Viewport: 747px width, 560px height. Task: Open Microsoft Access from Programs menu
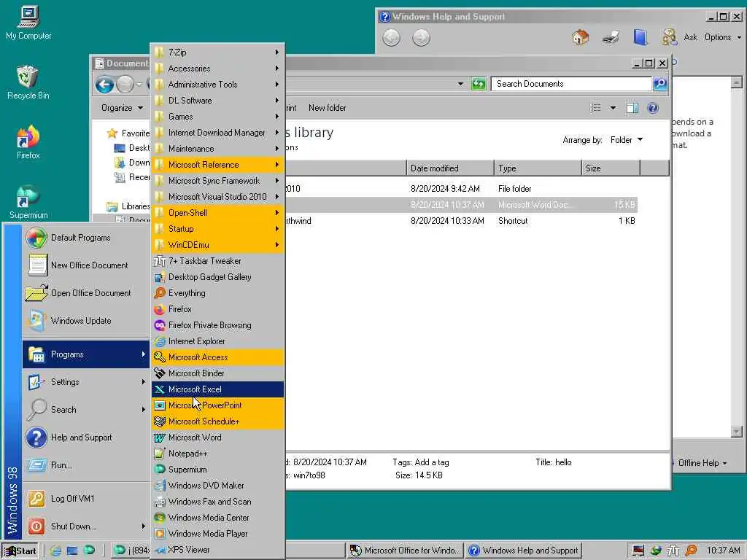(x=217, y=357)
